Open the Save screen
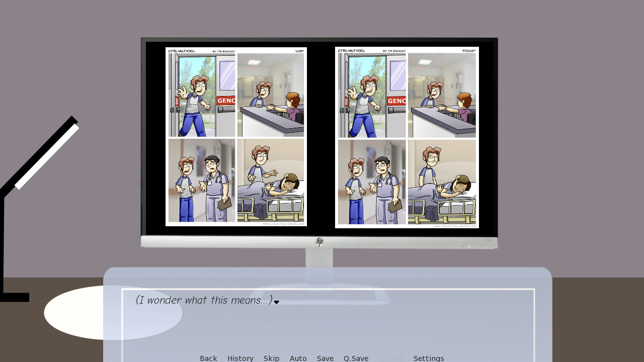Viewport: 644px width, 362px height. tap(325, 358)
